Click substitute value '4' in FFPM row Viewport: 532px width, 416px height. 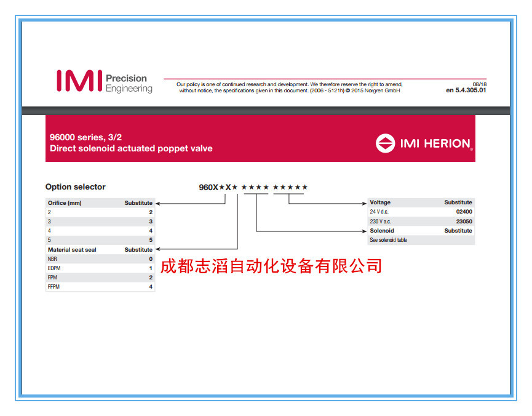coord(151,287)
